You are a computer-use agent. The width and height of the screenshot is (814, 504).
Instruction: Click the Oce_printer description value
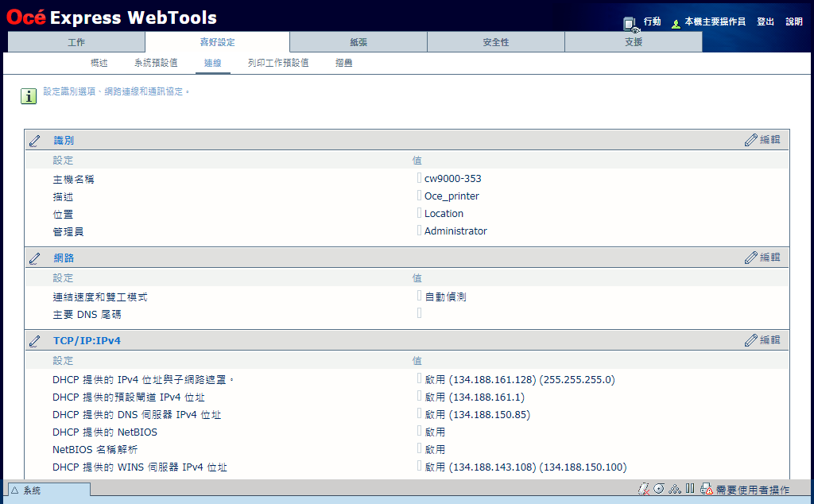[452, 196]
